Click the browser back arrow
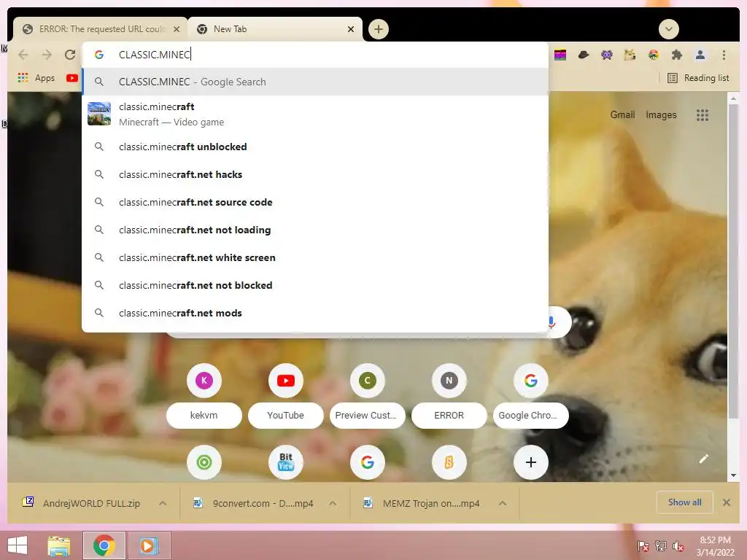This screenshot has height=560, width=747. [23, 55]
